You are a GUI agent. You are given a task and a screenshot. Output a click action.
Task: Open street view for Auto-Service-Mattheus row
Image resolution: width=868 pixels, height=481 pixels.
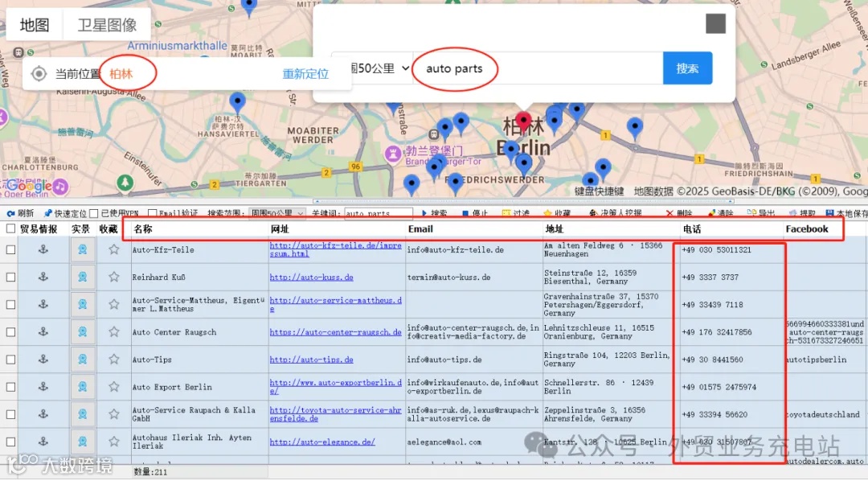[82, 304]
